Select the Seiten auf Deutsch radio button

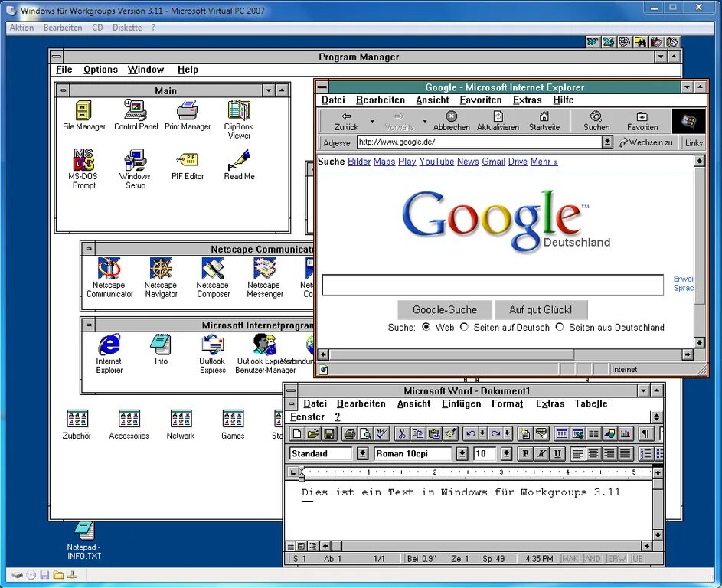pyautogui.click(x=464, y=327)
